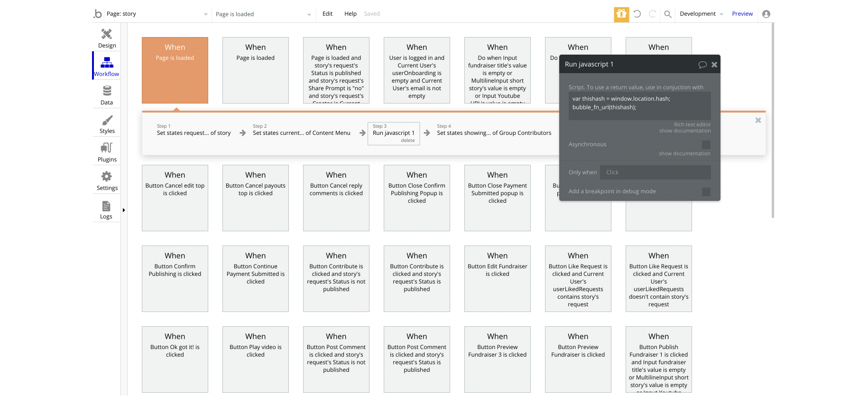Click the Only when condition field

[x=655, y=172]
